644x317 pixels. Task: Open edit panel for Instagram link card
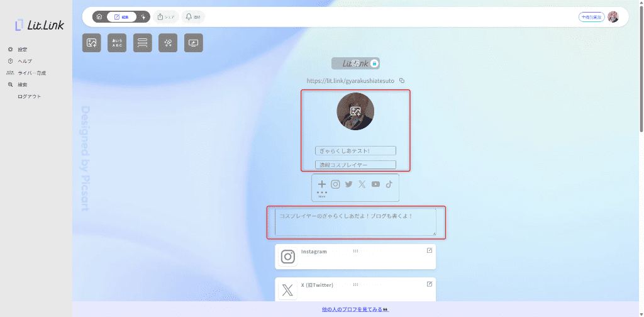click(430, 250)
